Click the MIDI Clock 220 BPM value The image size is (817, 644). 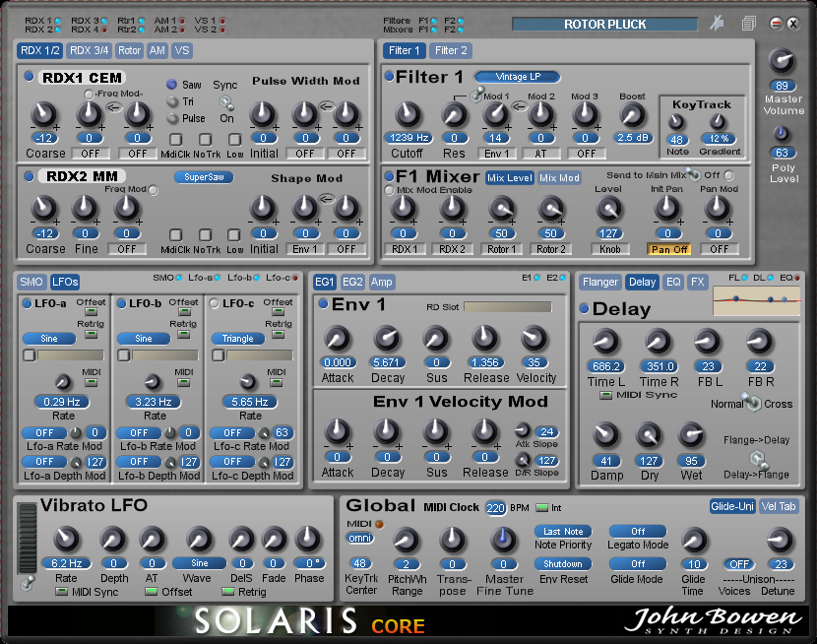(x=495, y=508)
